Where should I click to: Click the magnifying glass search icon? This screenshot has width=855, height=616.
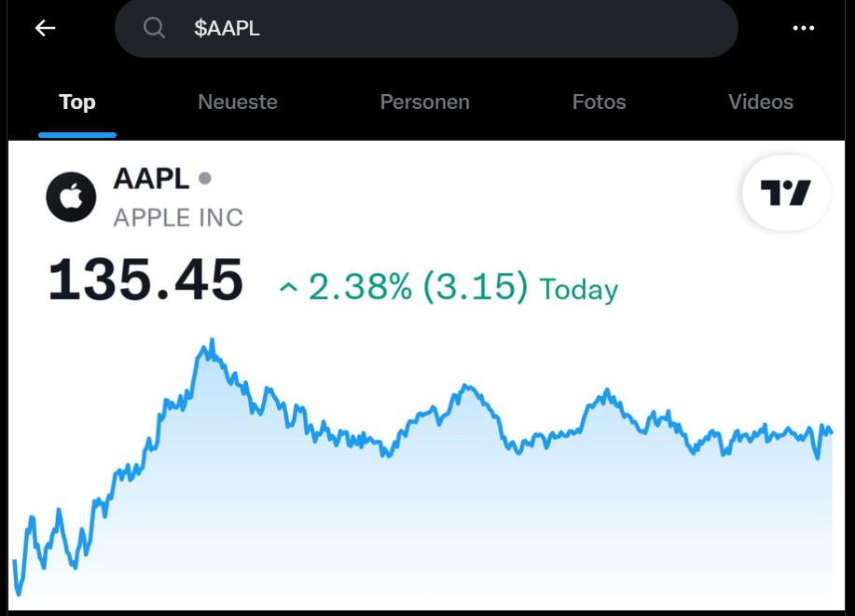(154, 27)
